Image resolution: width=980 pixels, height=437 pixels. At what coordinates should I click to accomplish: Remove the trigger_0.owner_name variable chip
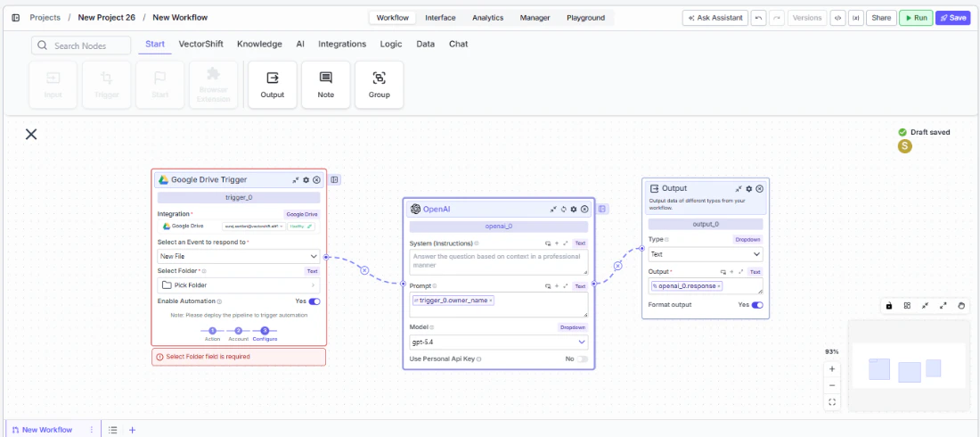click(491, 301)
